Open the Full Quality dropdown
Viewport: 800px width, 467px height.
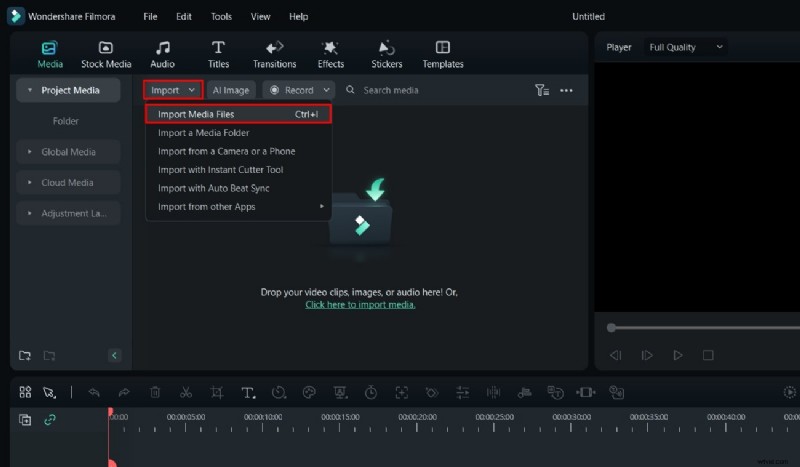tap(686, 47)
